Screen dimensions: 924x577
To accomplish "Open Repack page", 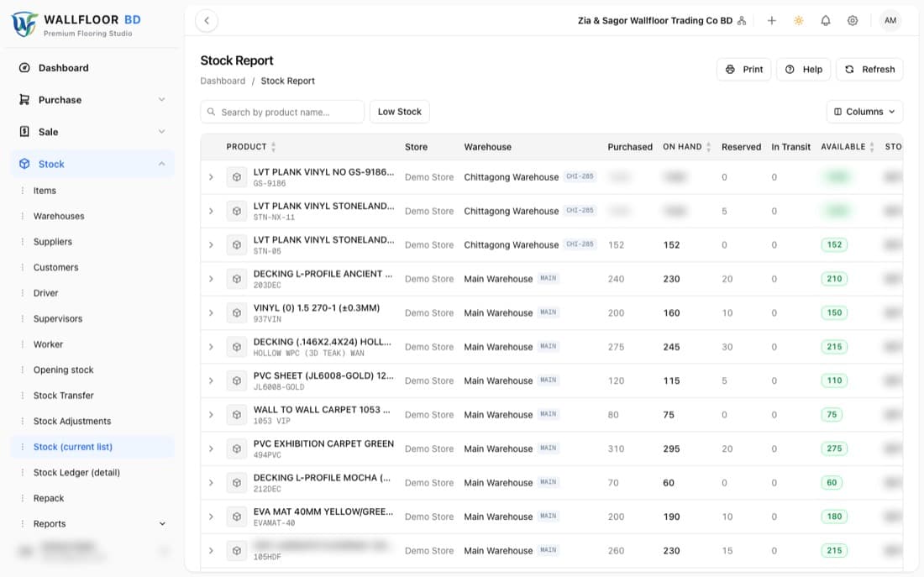I will point(49,498).
